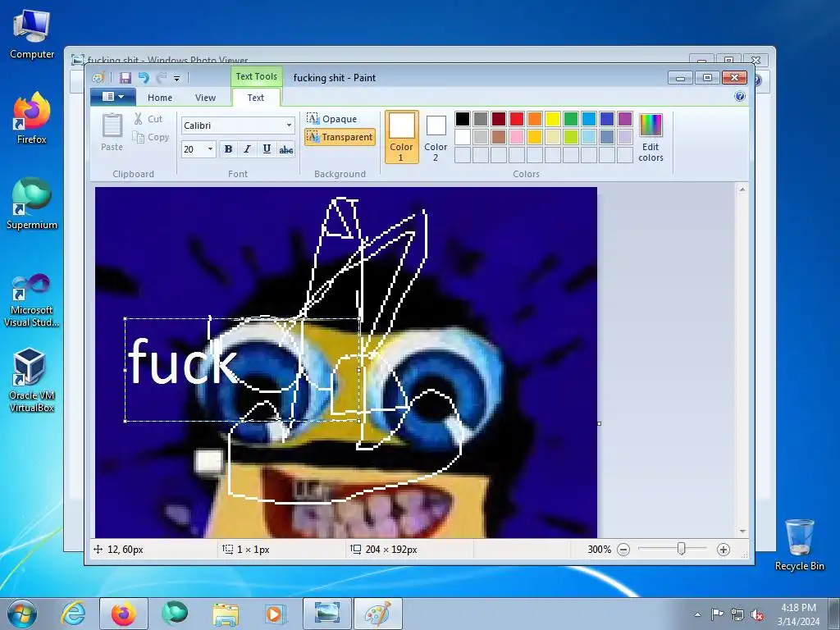Open Computer desktop icon
840x630 pixels.
(x=32, y=34)
